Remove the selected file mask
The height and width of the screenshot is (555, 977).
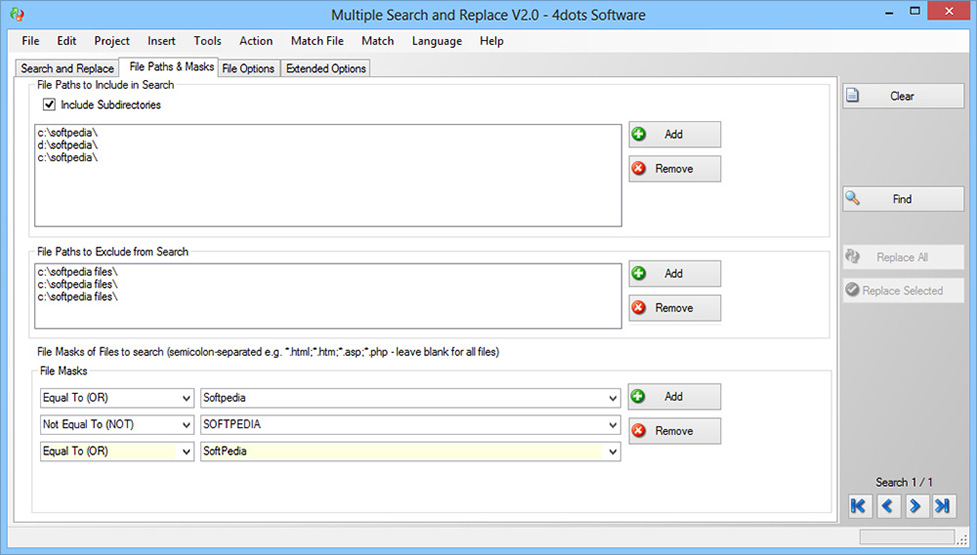[x=675, y=431]
